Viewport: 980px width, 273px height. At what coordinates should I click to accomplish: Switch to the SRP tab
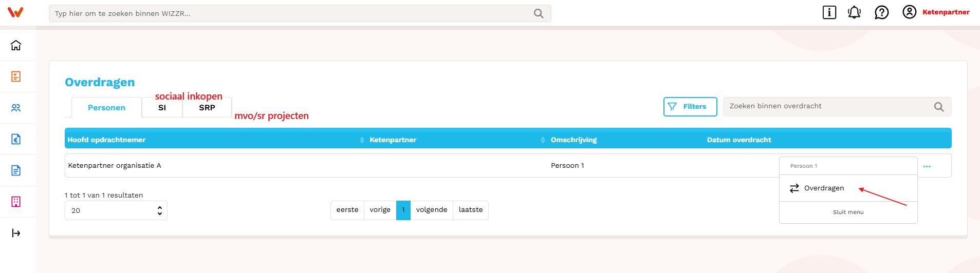pos(207,108)
